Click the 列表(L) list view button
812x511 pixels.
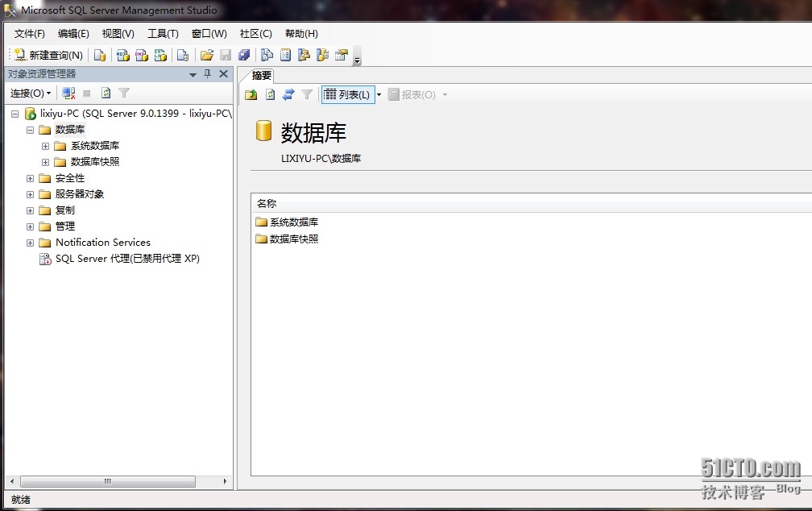click(347, 95)
